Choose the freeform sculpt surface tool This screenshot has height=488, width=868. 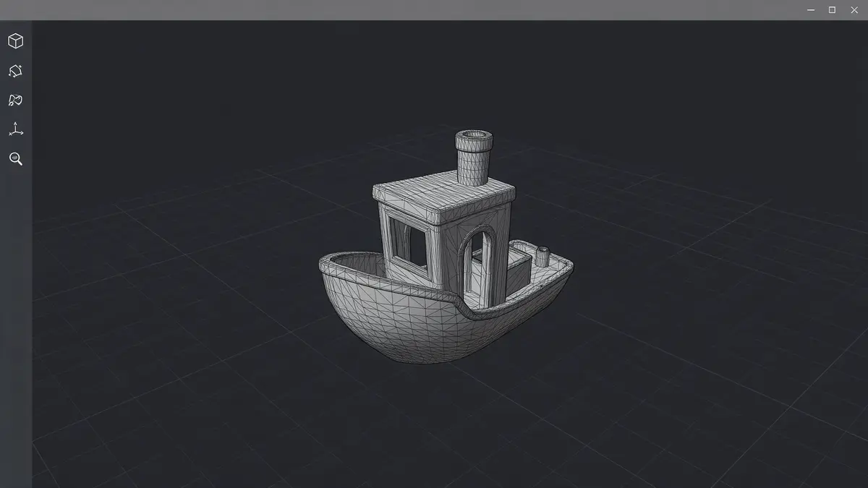(x=15, y=100)
